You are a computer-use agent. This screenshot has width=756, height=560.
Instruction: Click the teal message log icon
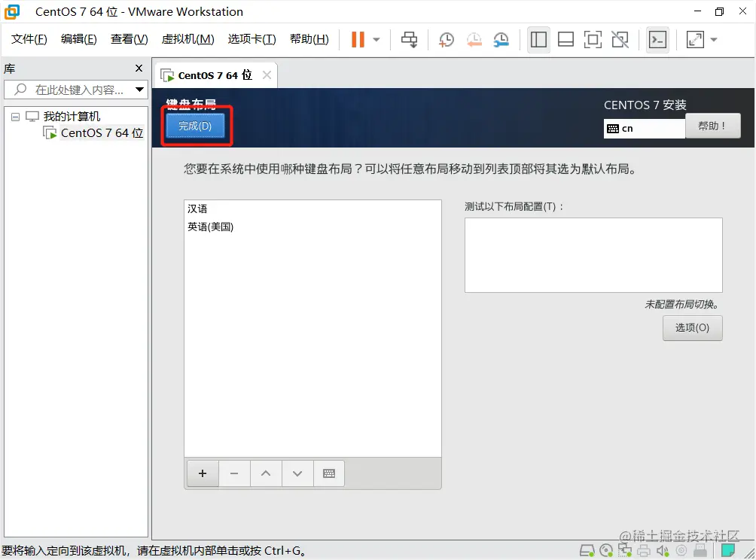(728, 550)
